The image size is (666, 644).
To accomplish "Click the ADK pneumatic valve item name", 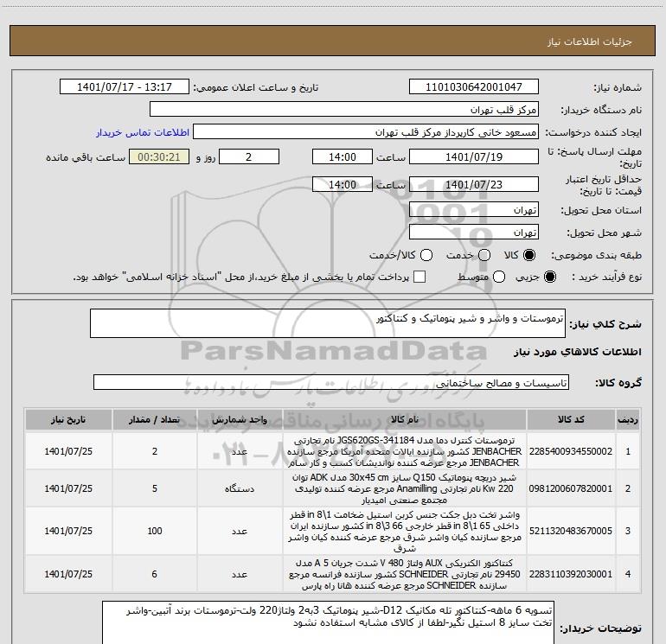I will coord(405,488).
